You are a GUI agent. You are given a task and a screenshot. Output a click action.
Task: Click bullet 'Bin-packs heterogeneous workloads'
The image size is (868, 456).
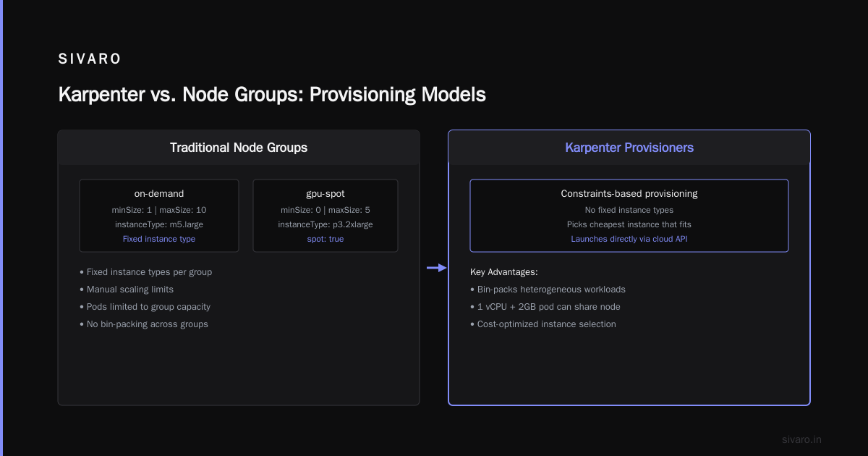coord(548,290)
